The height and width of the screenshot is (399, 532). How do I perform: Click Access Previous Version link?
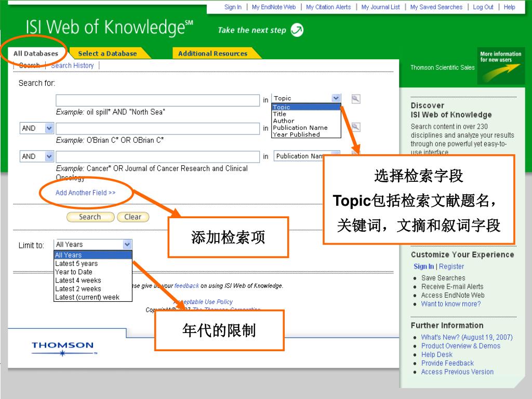pyautogui.click(x=457, y=371)
